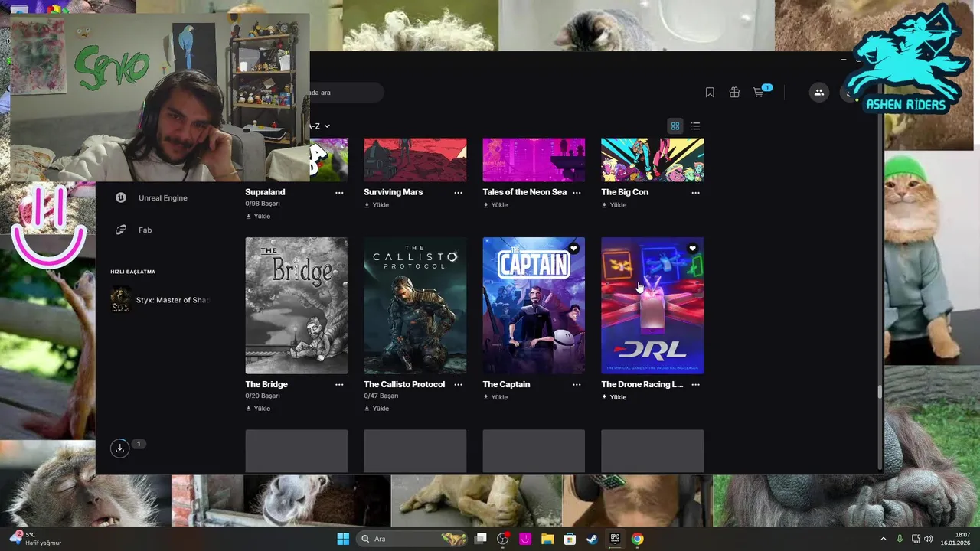Open options menu for The Captain
This screenshot has height=551, width=980.
point(577,385)
